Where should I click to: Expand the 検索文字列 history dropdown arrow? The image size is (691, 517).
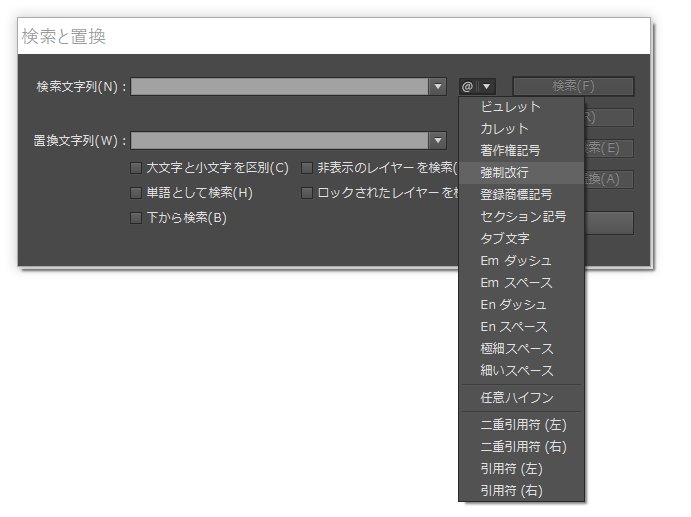[x=438, y=86]
